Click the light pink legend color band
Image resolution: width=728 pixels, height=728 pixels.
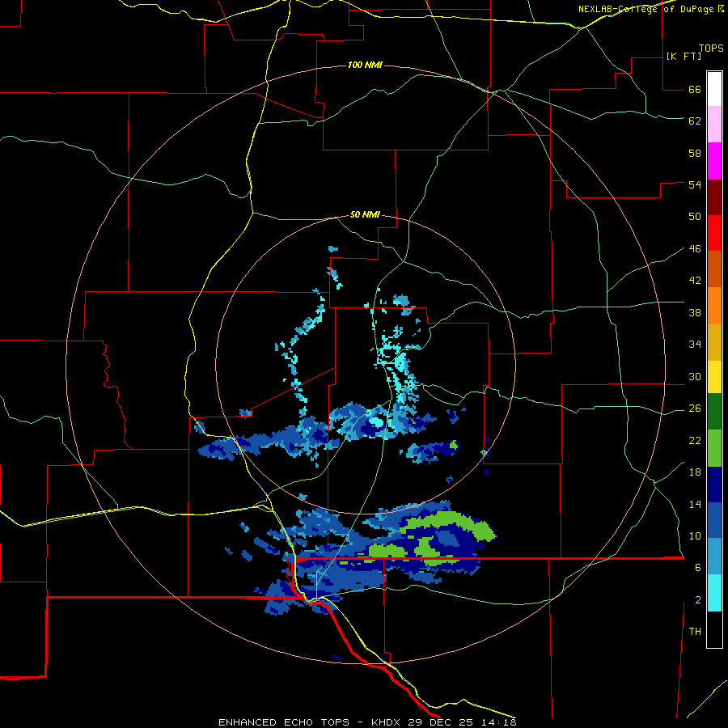point(714,125)
